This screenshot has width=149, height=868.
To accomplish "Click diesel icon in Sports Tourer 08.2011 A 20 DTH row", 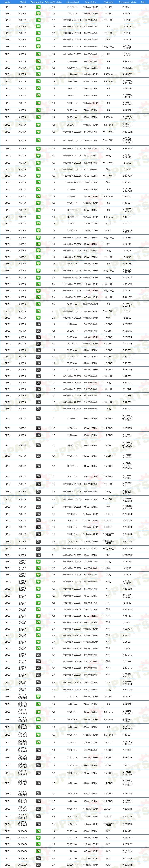I will [x=38, y=816].
